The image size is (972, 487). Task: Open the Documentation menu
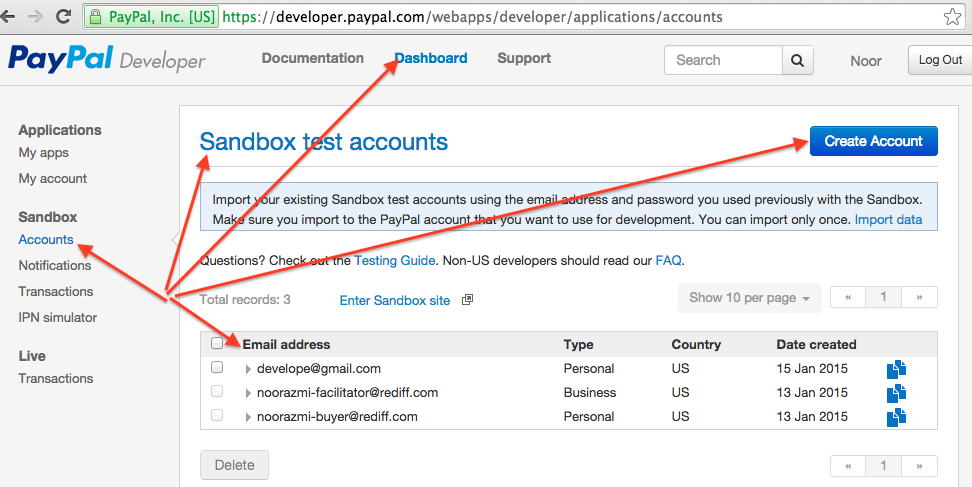(x=312, y=58)
